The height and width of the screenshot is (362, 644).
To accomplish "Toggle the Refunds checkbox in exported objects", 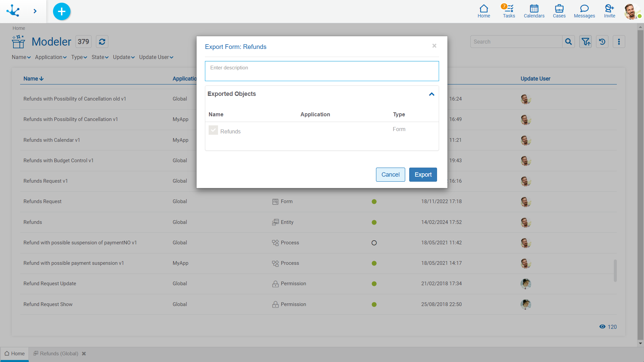I will point(213,131).
